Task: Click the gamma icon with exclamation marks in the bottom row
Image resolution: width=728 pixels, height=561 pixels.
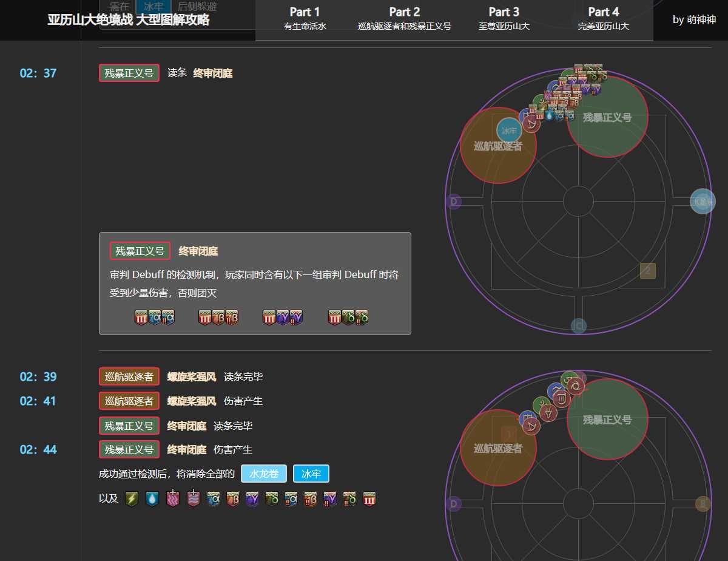Action: point(330,499)
